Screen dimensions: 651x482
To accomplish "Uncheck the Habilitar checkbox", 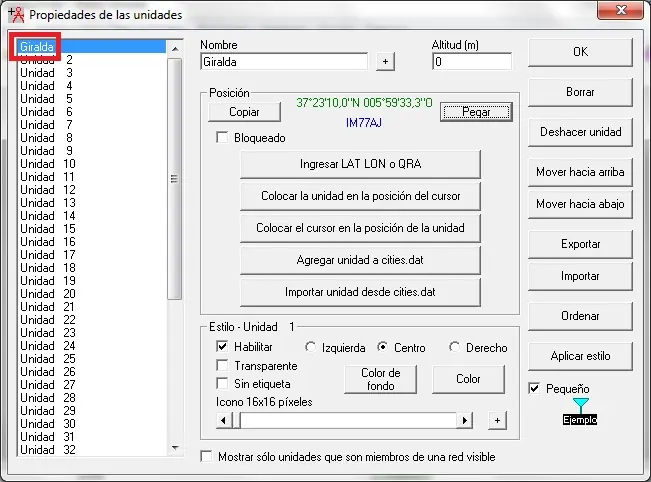I will [x=223, y=346].
